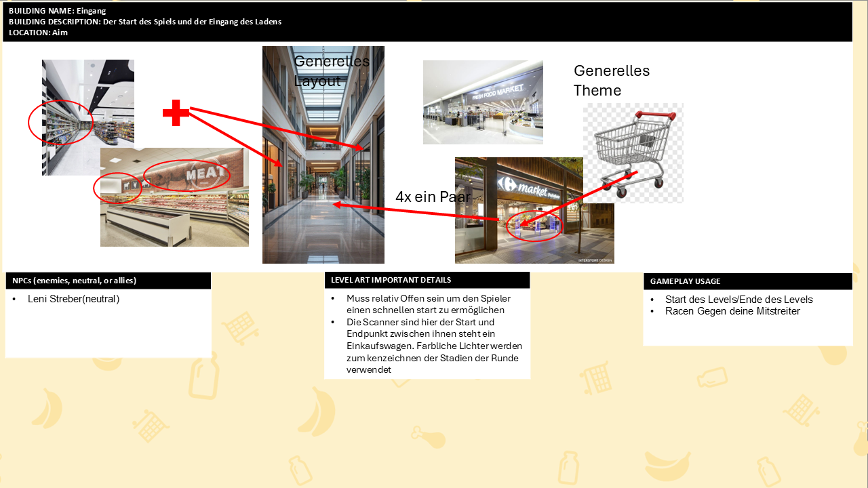Select the supermarket aisle photo with shelves
The image size is (868, 488).
[88, 117]
